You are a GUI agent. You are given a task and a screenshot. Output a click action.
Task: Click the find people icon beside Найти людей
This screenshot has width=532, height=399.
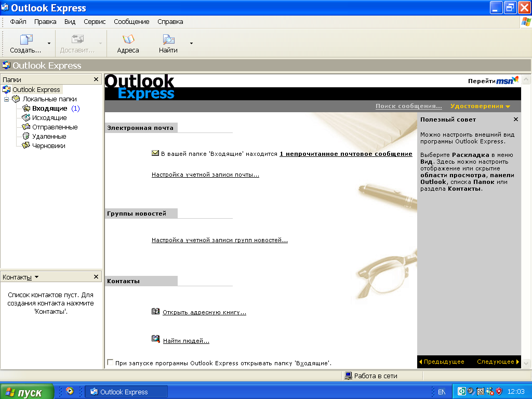[x=155, y=339]
